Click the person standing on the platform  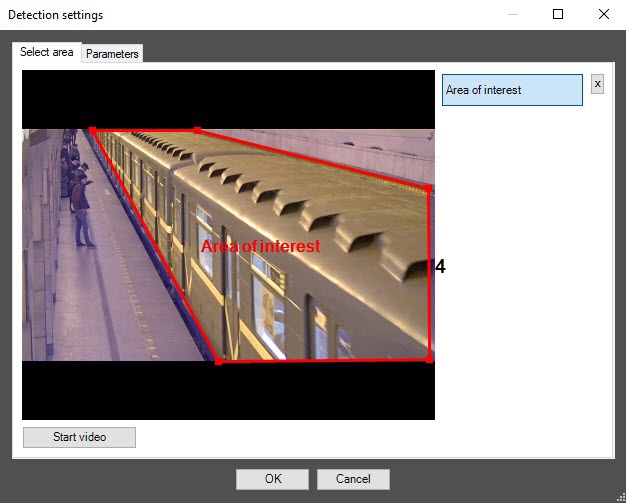pyautogui.click(x=84, y=208)
